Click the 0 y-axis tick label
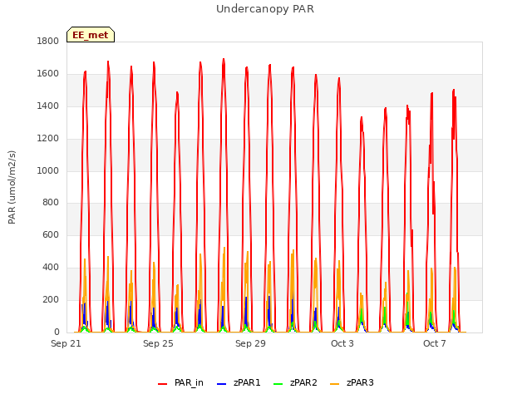Image resolution: width=532 pixels, height=399 pixels. (57, 332)
